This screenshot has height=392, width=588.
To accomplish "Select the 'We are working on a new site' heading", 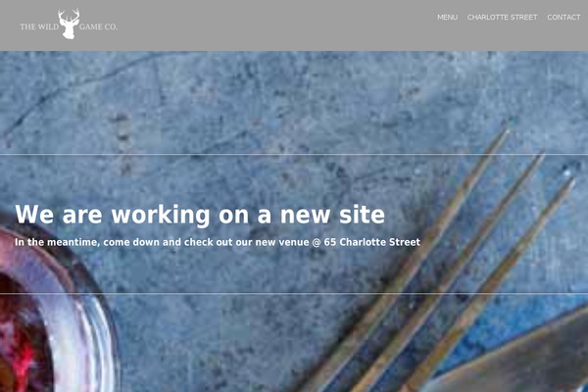I will coord(200,215).
